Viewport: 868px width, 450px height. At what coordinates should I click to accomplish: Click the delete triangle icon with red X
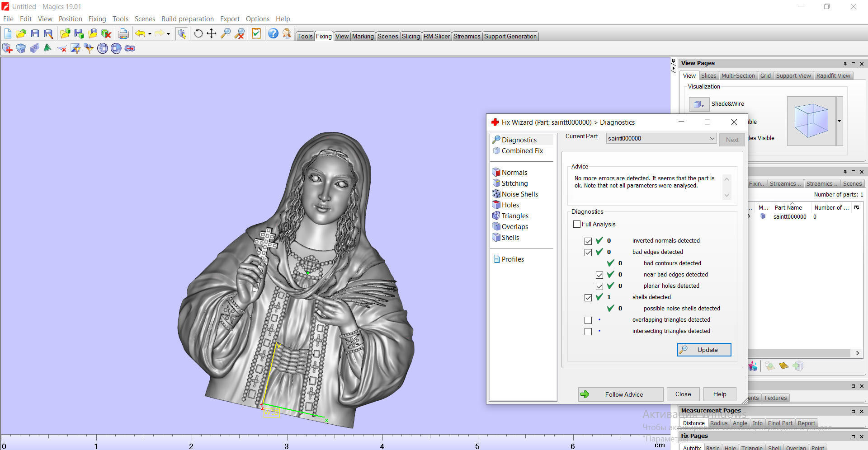(x=62, y=48)
